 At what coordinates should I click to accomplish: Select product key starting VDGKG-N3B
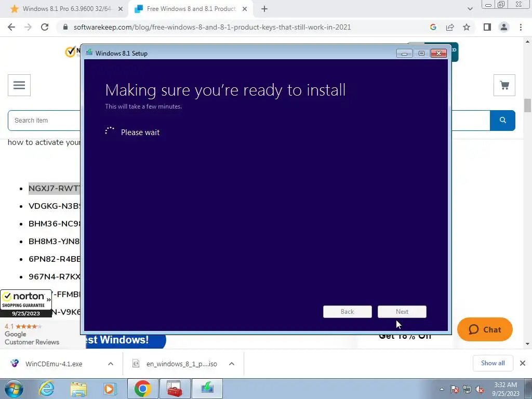(54, 206)
